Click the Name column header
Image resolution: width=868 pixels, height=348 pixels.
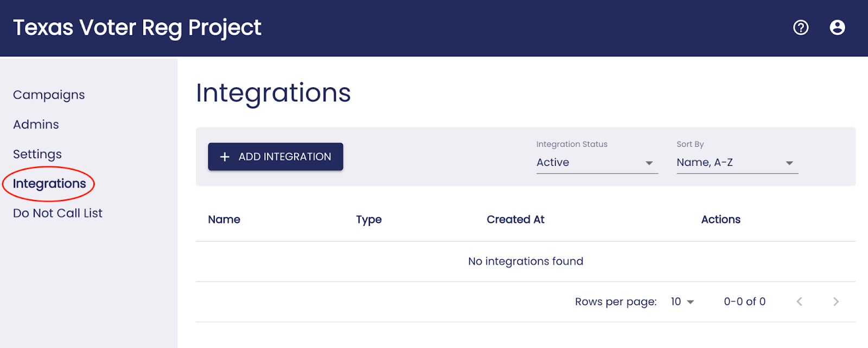224,220
